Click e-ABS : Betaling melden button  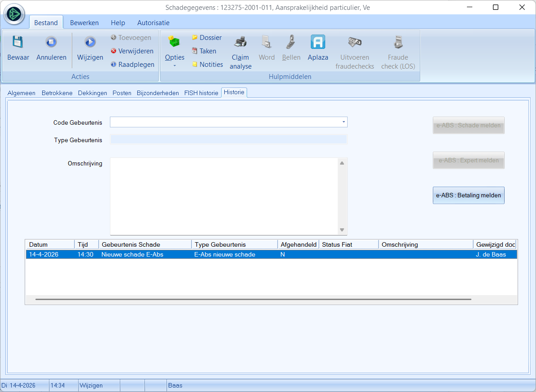pos(468,195)
